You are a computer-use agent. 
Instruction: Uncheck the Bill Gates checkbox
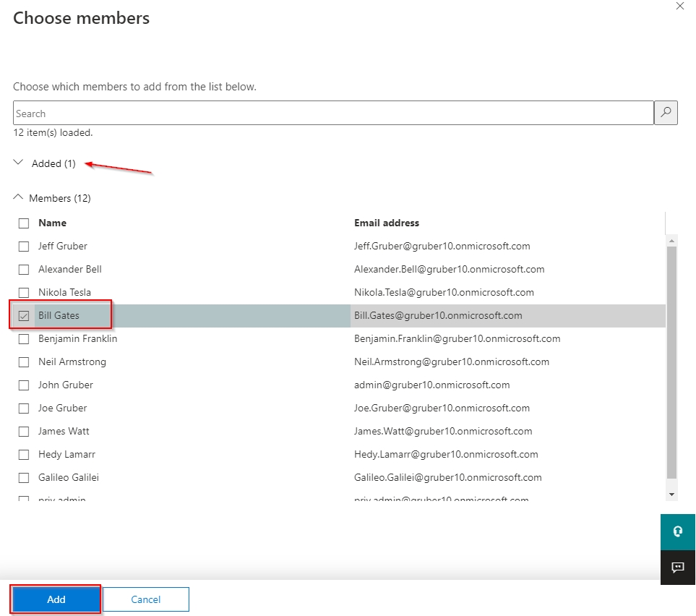tap(24, 316)
